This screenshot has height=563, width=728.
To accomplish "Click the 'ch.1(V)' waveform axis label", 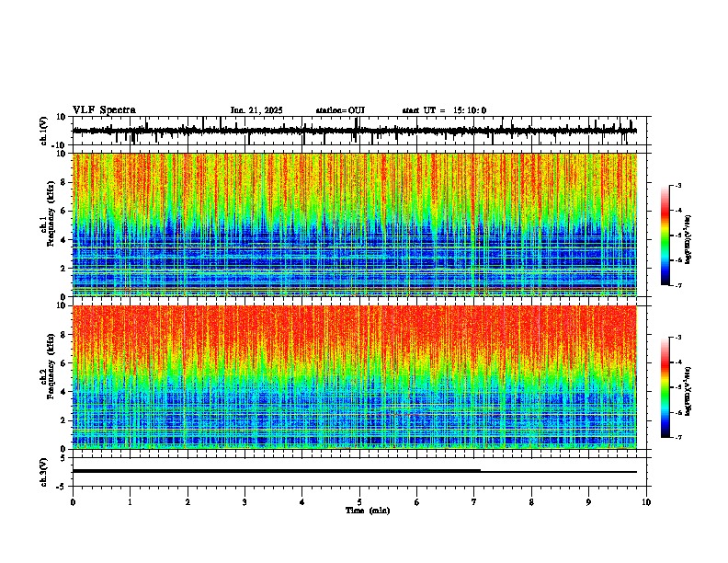I will click(44, 131).
